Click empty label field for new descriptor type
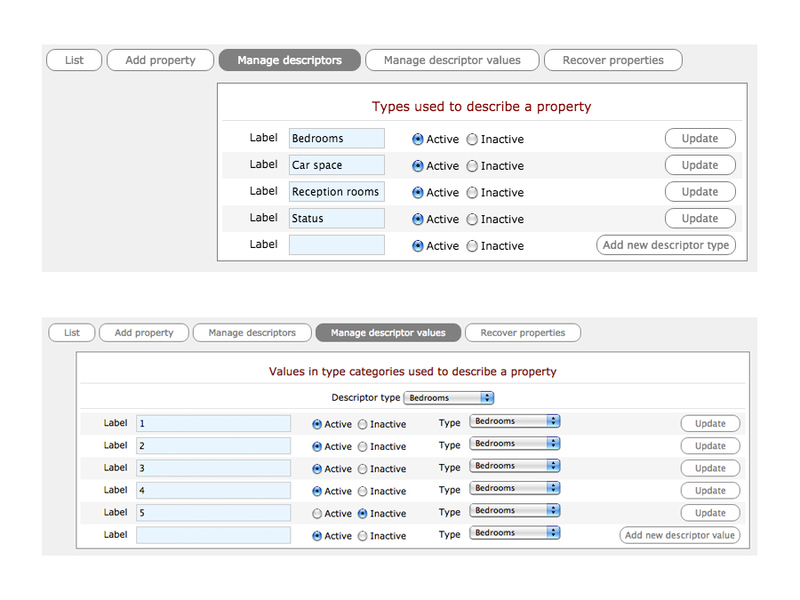 point(336,245)
